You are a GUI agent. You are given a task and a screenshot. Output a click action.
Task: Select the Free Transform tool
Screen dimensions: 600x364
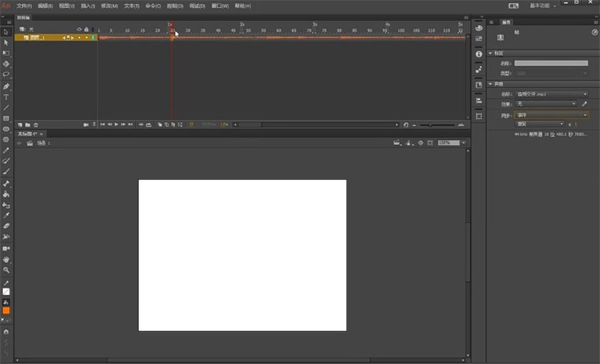6,53
